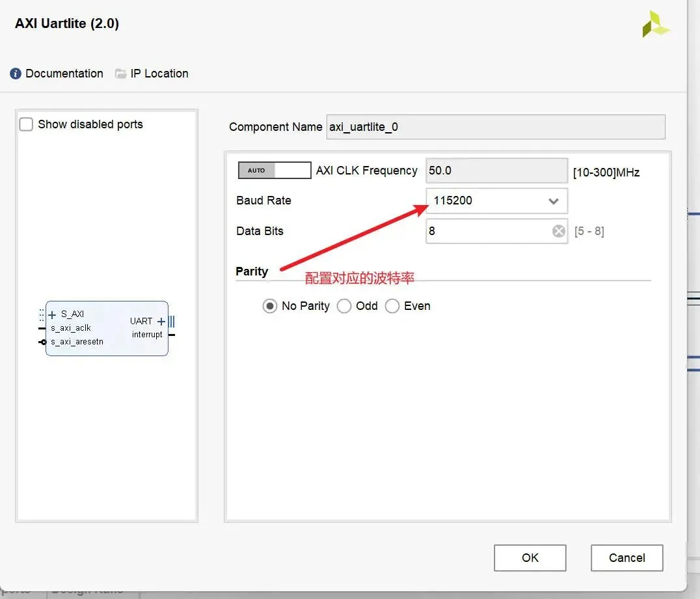The image size is (700, 599).
Task: Focus the Component Name field
Action: click(496, 127)
